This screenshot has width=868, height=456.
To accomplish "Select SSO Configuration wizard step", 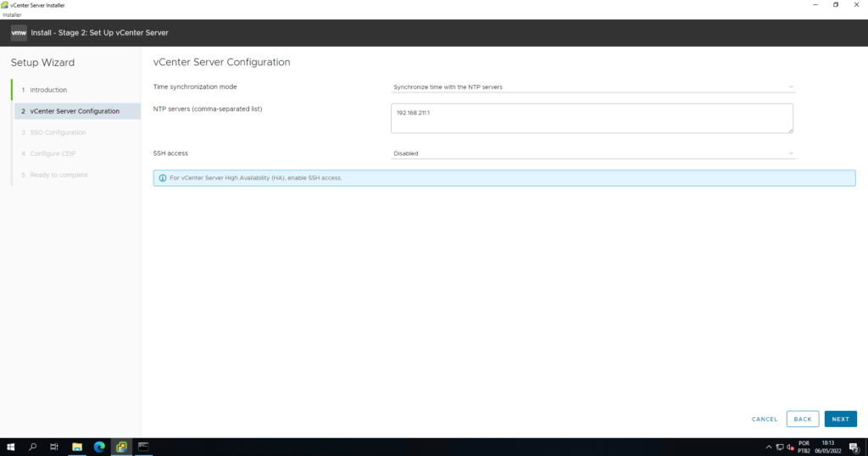I will pos(58,132).
